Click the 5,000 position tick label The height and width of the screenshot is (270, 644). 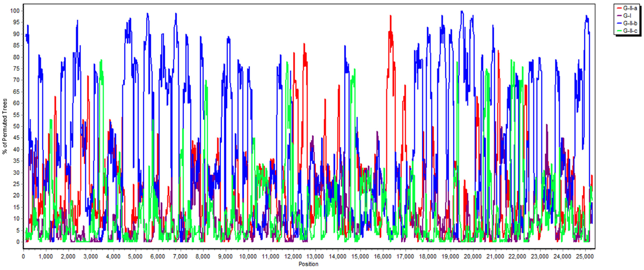(135, 256)
